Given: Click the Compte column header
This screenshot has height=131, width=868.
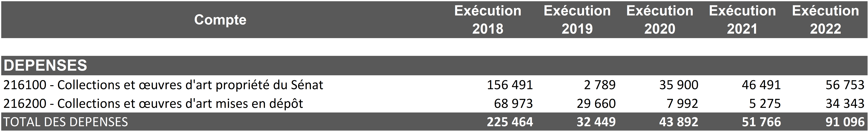Looking at the screenshot, I should 220,20.
